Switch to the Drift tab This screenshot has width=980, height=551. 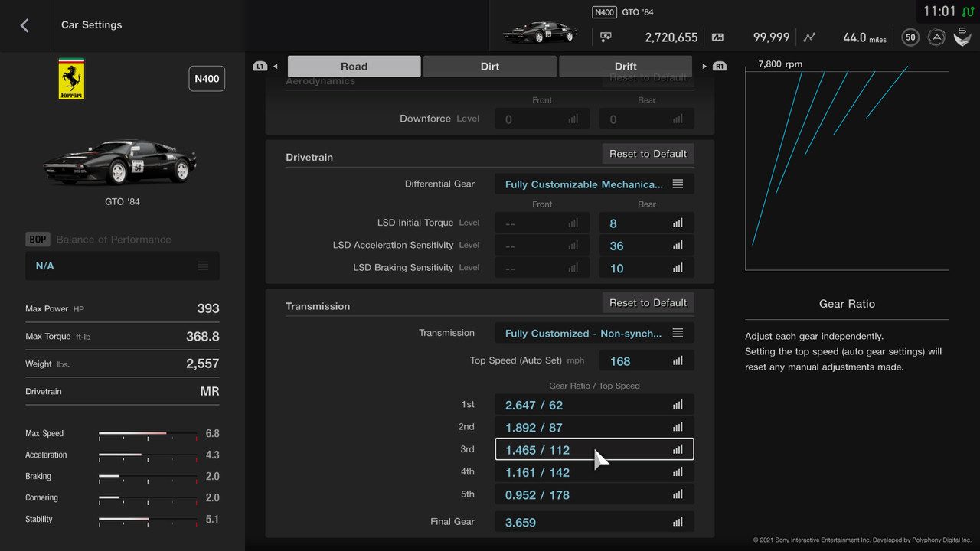tap(626, 66)
